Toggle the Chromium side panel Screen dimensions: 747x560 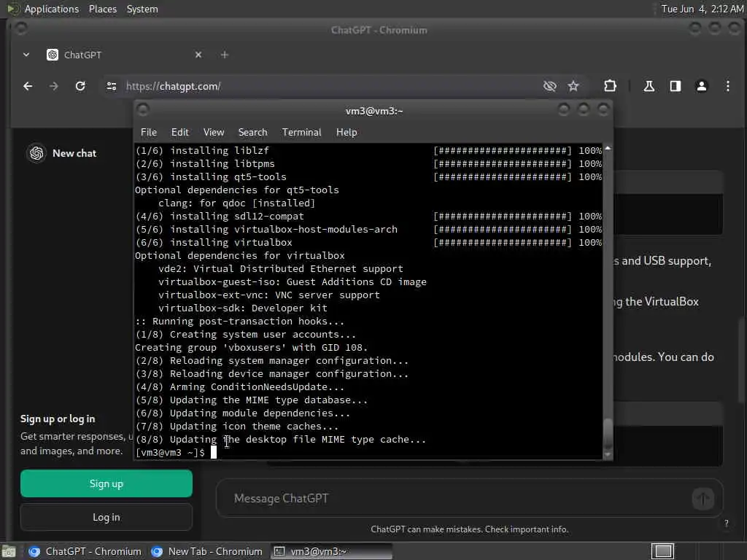pos(675,86)
